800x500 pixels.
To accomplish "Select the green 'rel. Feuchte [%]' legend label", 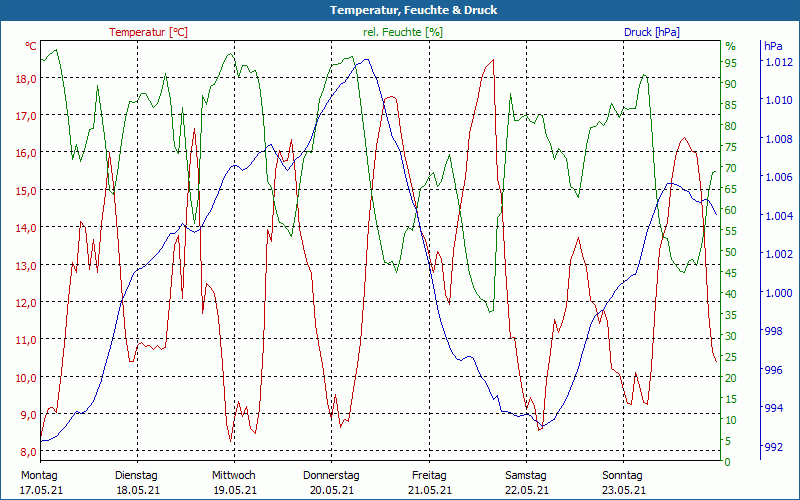I will [403, 32].
